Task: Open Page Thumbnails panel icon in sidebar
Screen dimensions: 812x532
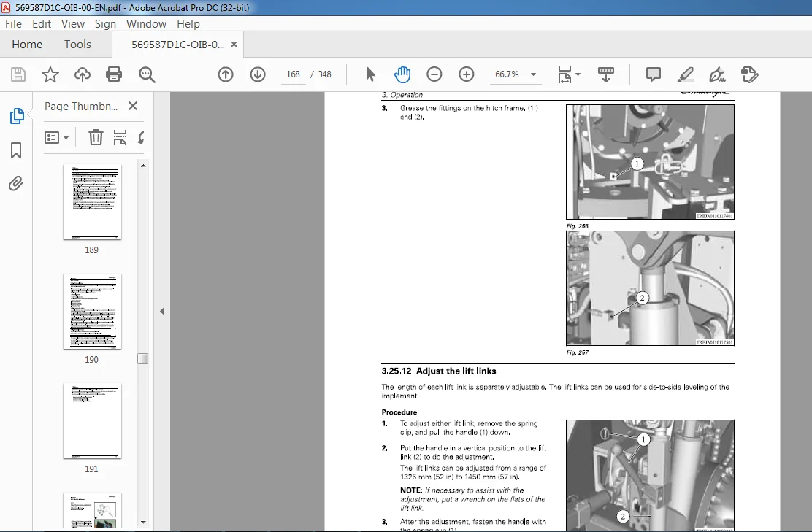Action: tap(17, 116)
